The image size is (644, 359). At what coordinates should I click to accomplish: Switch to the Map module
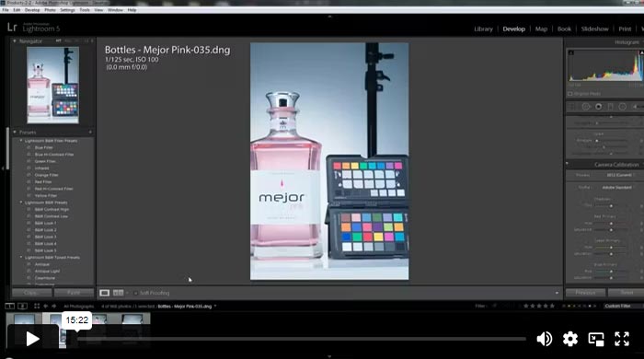(541, 29)
